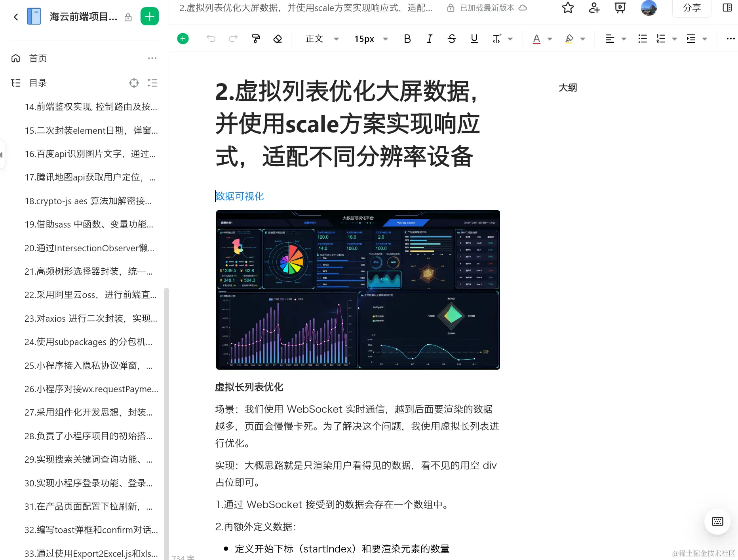Viewport: 738px width, 560px height.
Task: Open more toolbar options ellipsis
Action: [730, 39]
